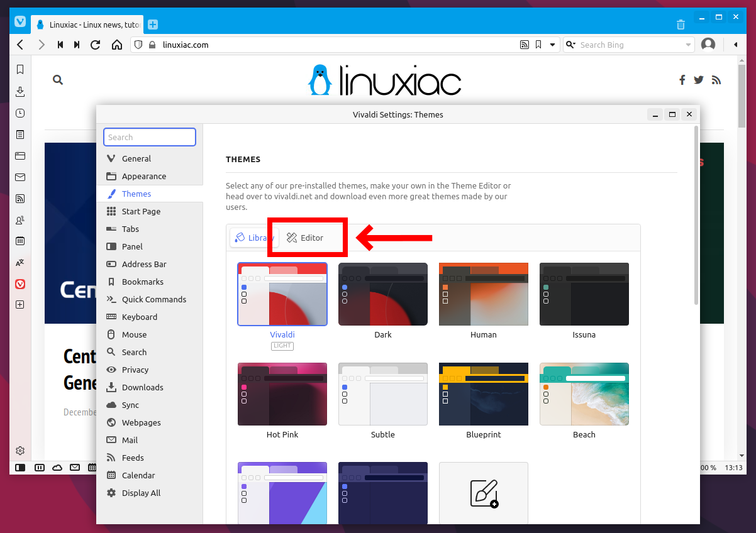Open search engine selector dropdown
The width and height of the screenshot is (756, 533).
[570, 45]
